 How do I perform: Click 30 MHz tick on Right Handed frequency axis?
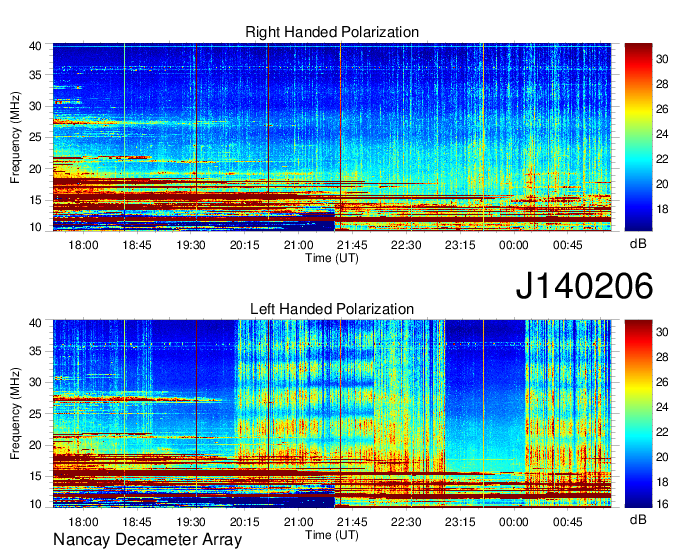coord(35,106)
